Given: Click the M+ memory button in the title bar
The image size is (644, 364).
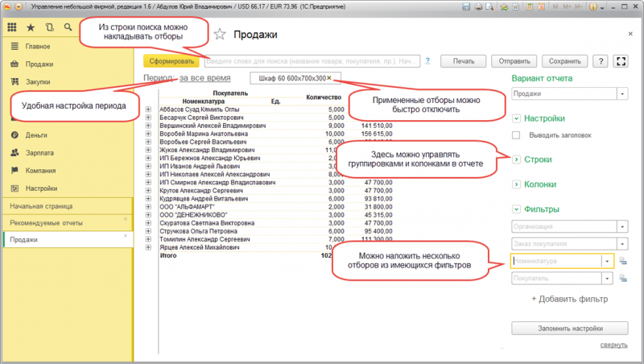Looking at the screenshot, I should (x=568, y=6).
